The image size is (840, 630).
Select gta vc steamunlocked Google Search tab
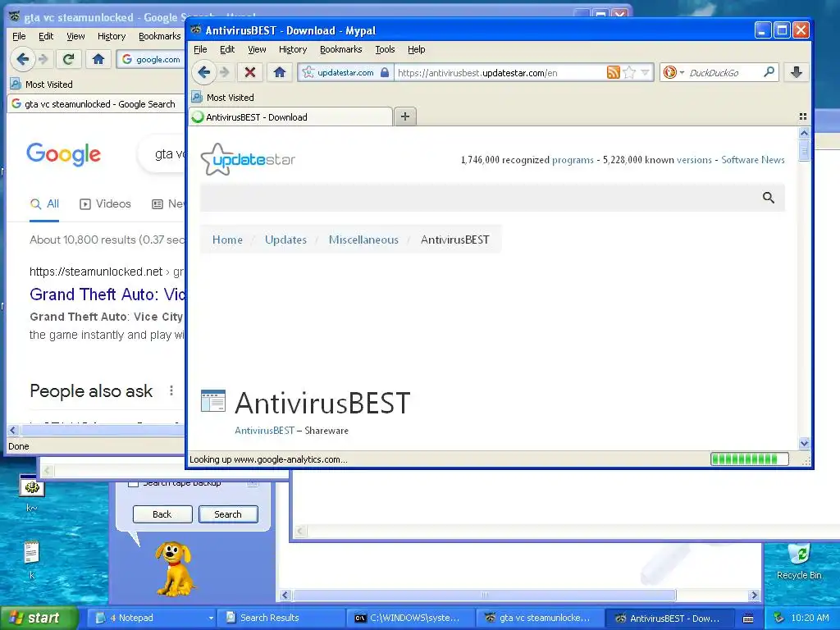point(97,104)
